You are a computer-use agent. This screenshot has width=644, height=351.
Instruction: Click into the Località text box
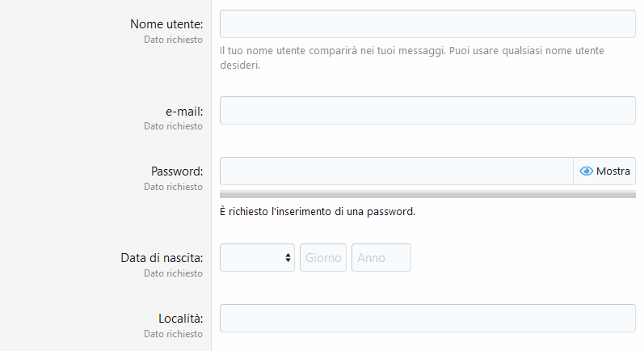[x=427, y=318]
